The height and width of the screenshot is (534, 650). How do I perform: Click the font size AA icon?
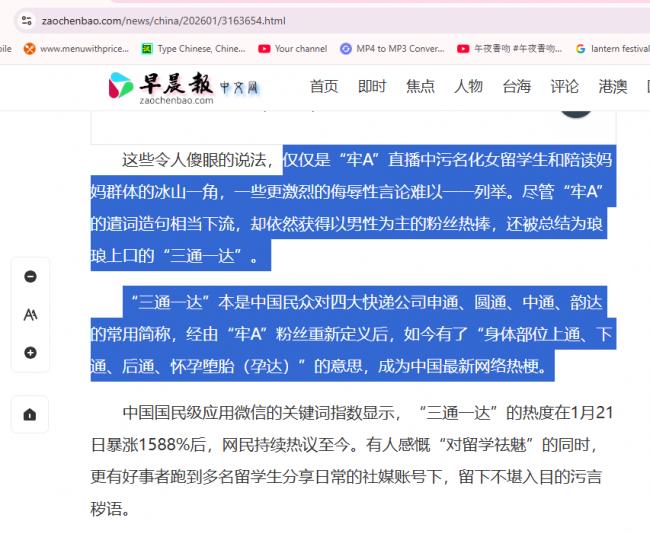tap(30, 315)
